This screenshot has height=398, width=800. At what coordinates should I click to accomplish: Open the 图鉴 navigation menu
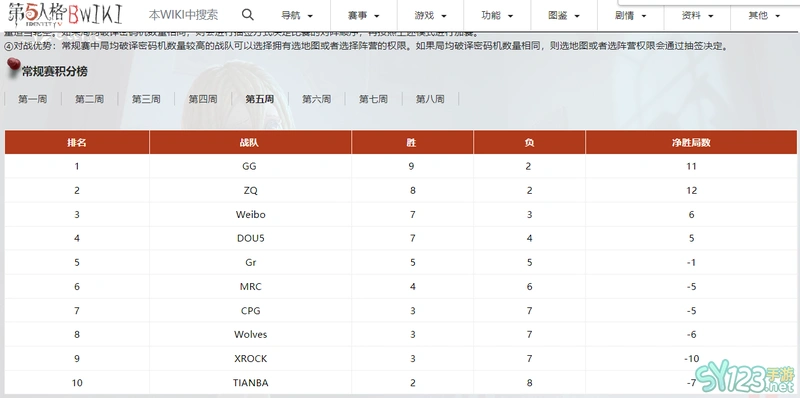(564, 16)
